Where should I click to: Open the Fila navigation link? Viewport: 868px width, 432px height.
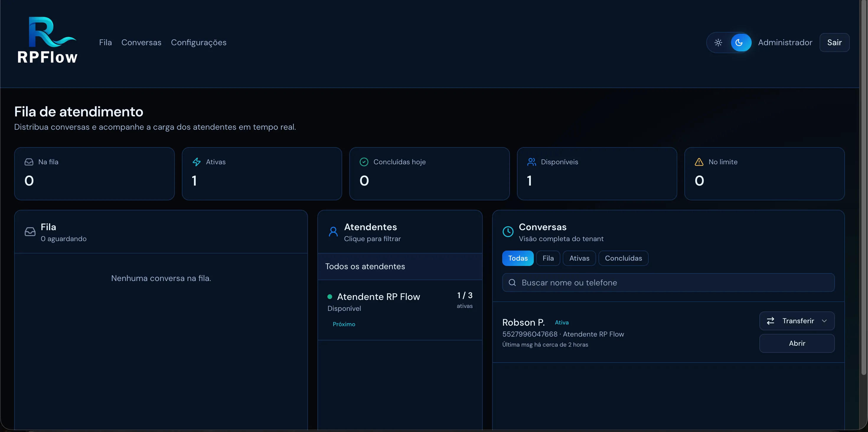click(105, 43)
